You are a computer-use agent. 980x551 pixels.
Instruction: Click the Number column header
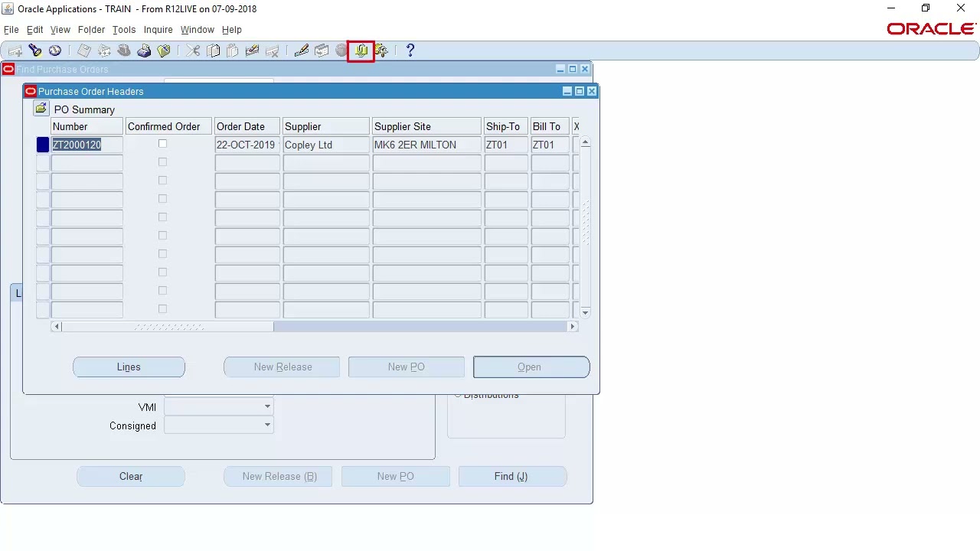pos(87,126)
